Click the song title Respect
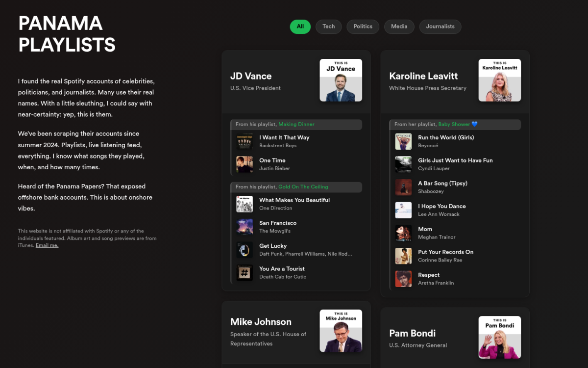 pyautogui.click(x=429, y=275)
